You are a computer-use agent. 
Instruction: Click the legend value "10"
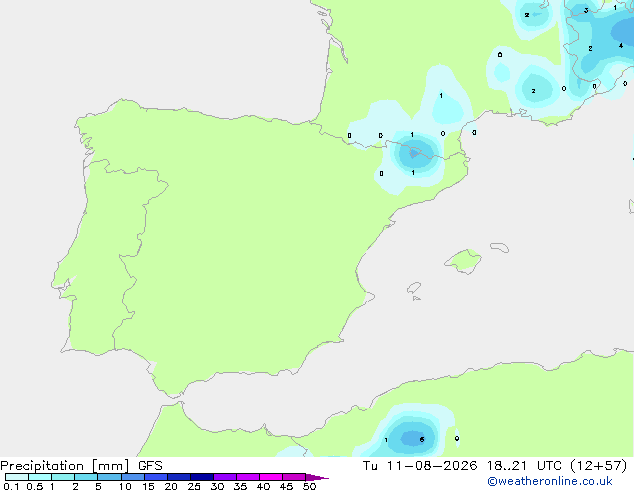click(x=125, y=486)
